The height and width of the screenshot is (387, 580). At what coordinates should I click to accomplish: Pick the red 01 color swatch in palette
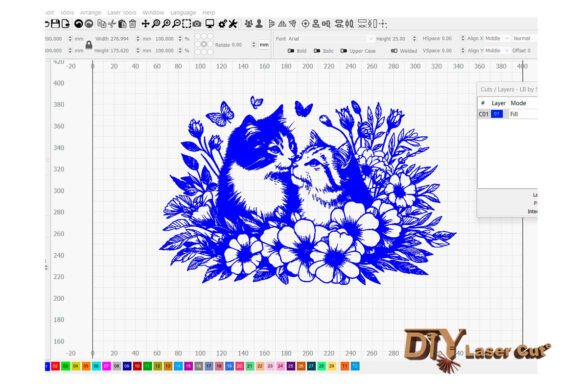(x=55, y=366)
